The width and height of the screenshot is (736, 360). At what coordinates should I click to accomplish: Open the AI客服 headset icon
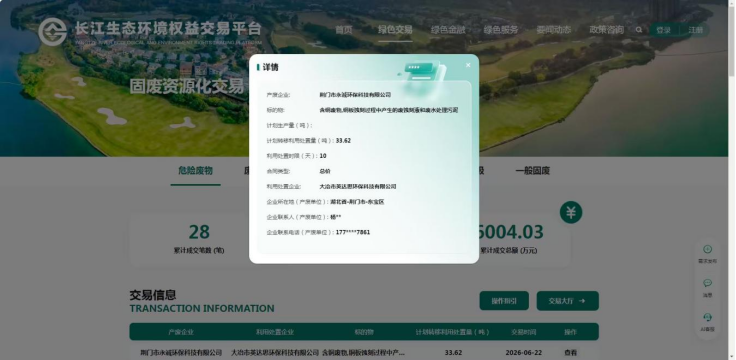pos(707,317)
